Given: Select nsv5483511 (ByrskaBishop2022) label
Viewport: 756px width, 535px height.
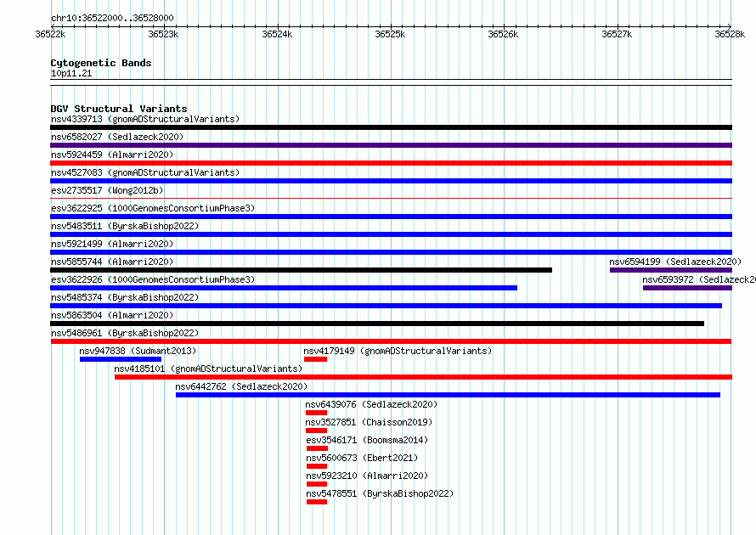Looking at the screenshot, I should (x=125, y=226).
